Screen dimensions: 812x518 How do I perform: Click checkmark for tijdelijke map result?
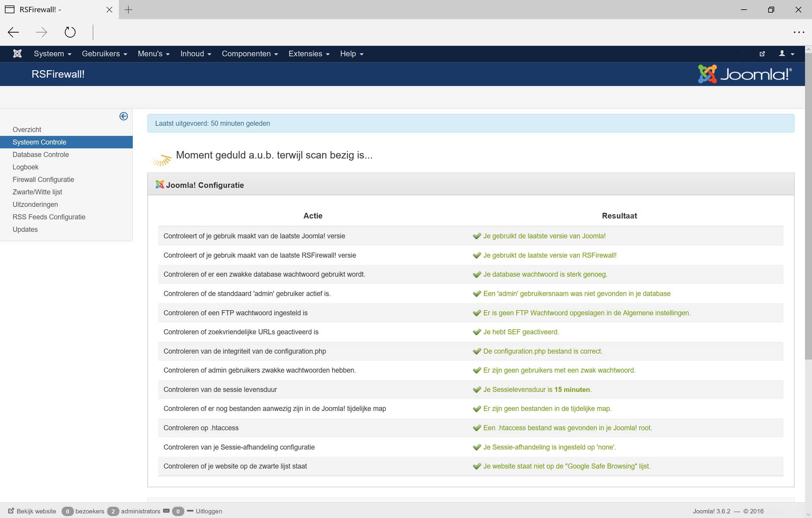point(477,409)
